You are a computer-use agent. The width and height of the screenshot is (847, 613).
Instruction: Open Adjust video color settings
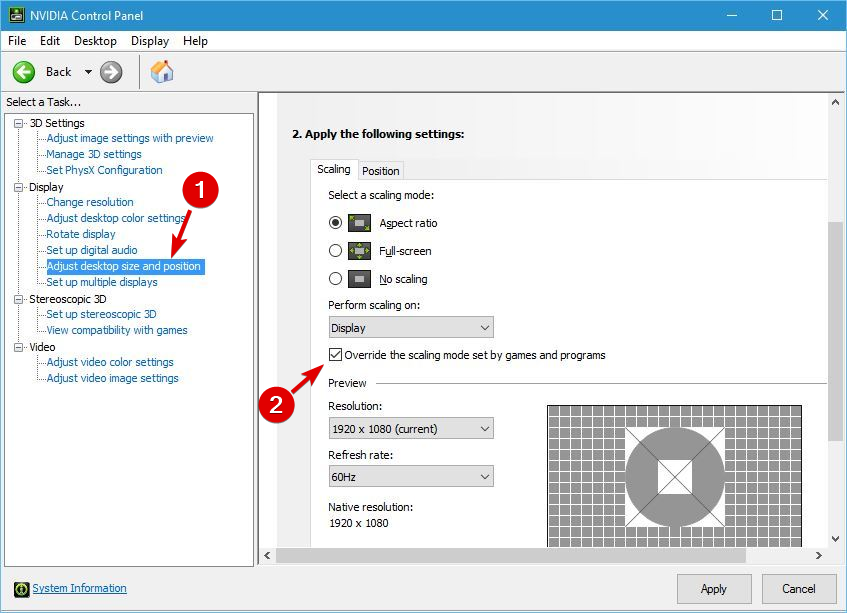[x=110, y=362]
